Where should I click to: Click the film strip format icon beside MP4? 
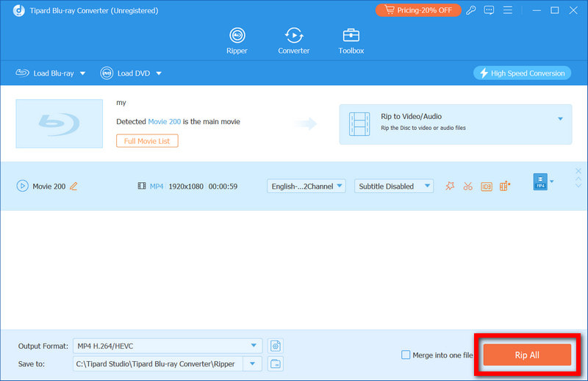click(142, 186)
